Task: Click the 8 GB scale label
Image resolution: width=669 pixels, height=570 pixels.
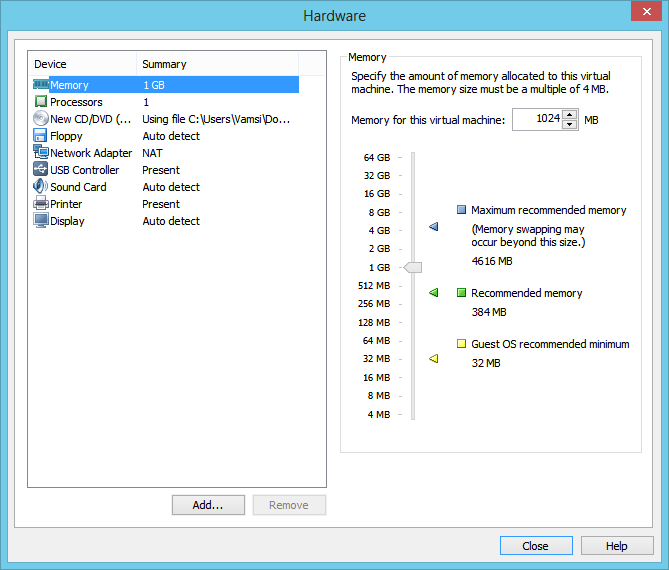Action: click(379, 212)
